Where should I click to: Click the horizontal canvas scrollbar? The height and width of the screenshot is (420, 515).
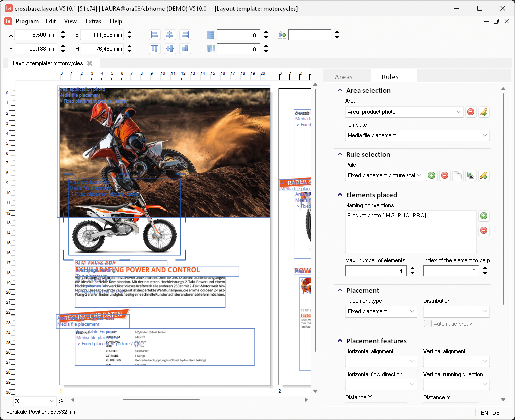pyautogui.click(x=161, y=400)
